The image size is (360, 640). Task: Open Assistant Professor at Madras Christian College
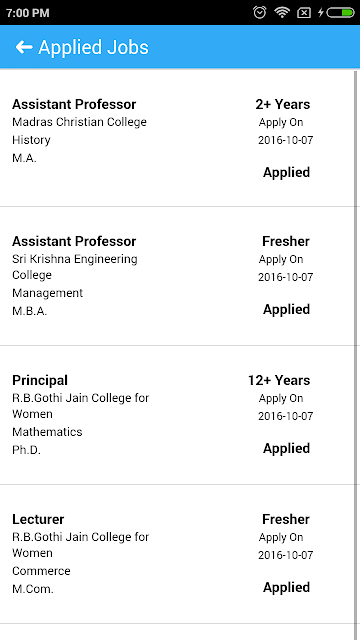point(177,138)
